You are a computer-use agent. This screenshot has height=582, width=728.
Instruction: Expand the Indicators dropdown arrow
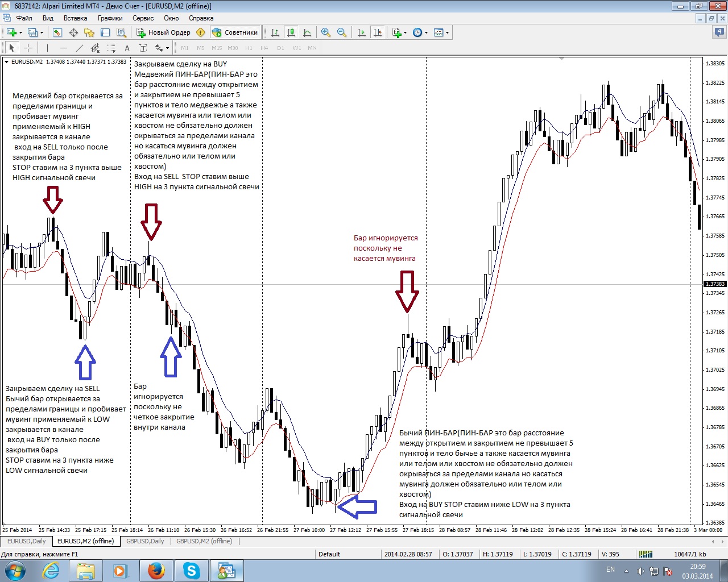pos(405,32)
